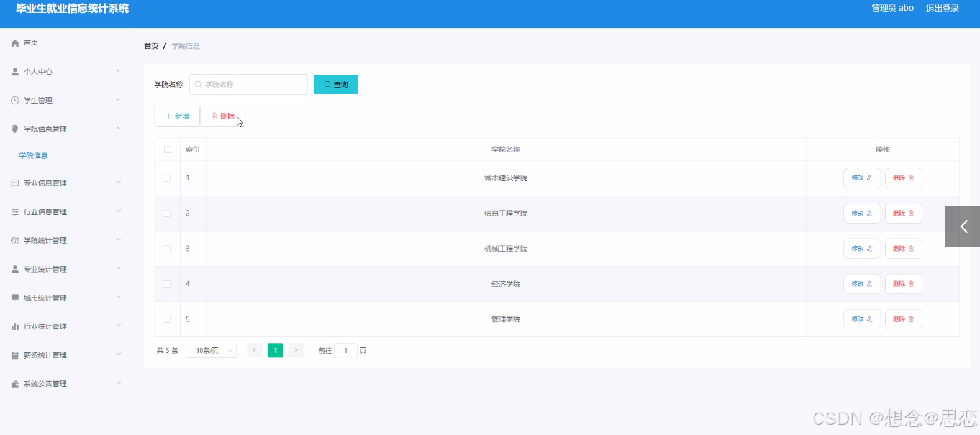This screenshot has width=980, height=435.
Task: Check the row for 机械工程学院
Action: [167, 249]
